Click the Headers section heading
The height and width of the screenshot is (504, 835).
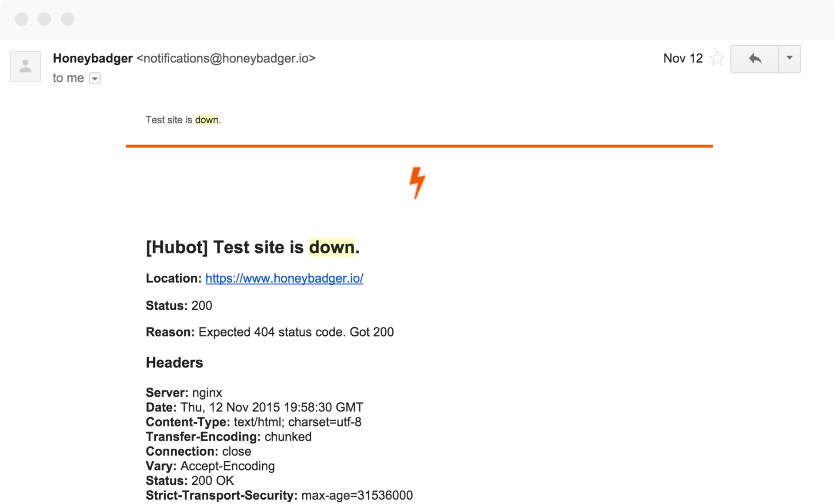point(174,363)
